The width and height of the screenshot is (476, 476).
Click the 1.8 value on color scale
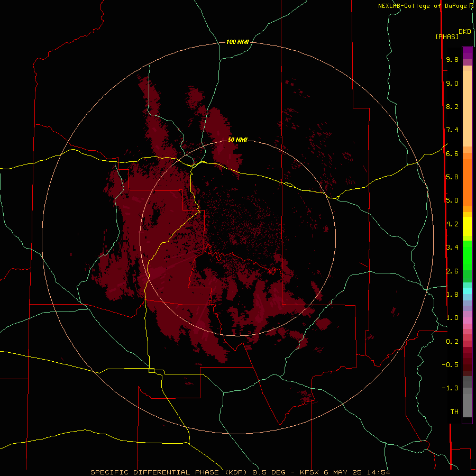[452, 295]
